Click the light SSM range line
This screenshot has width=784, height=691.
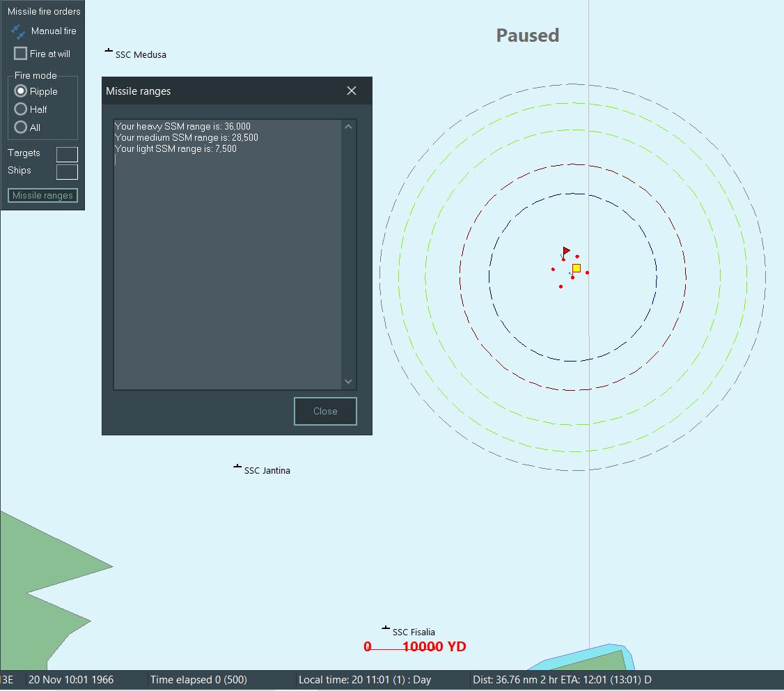175,148
